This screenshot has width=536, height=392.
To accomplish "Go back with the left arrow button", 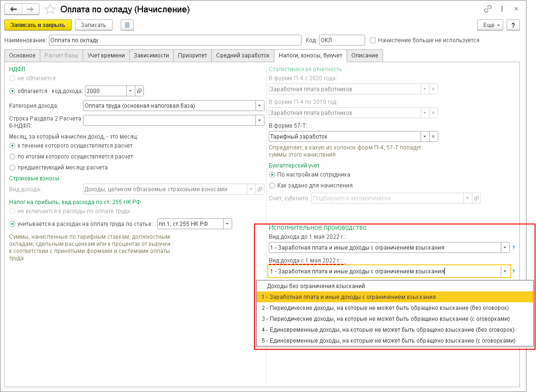I will (13, 9).
